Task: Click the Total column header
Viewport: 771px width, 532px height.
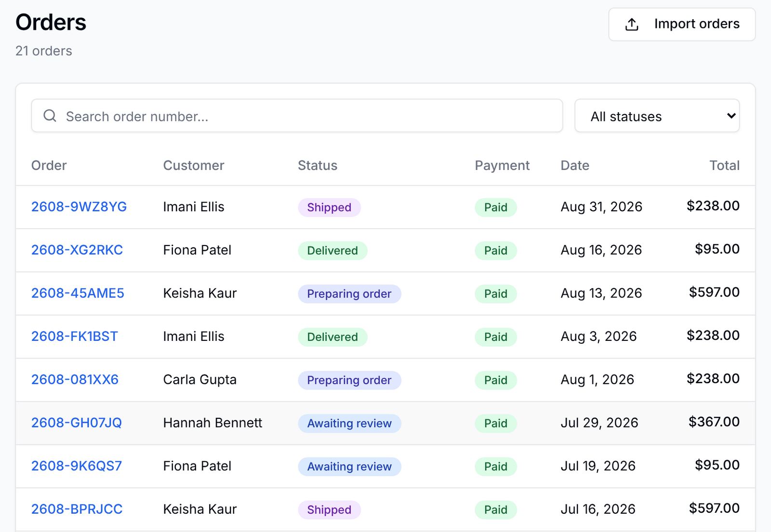Action: (724, 165)
